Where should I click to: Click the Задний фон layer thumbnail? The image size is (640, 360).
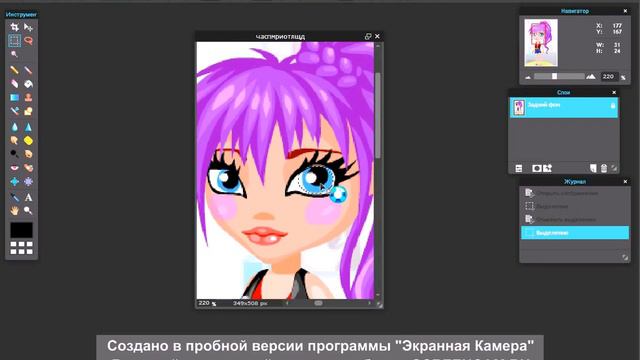(x=519, y=108)
